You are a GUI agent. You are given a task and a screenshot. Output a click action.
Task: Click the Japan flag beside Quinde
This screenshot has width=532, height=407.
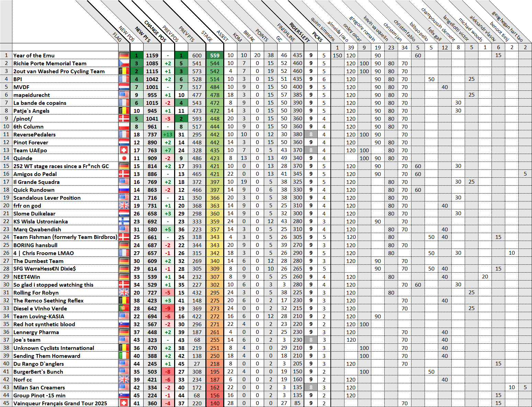tap(124, 158)
